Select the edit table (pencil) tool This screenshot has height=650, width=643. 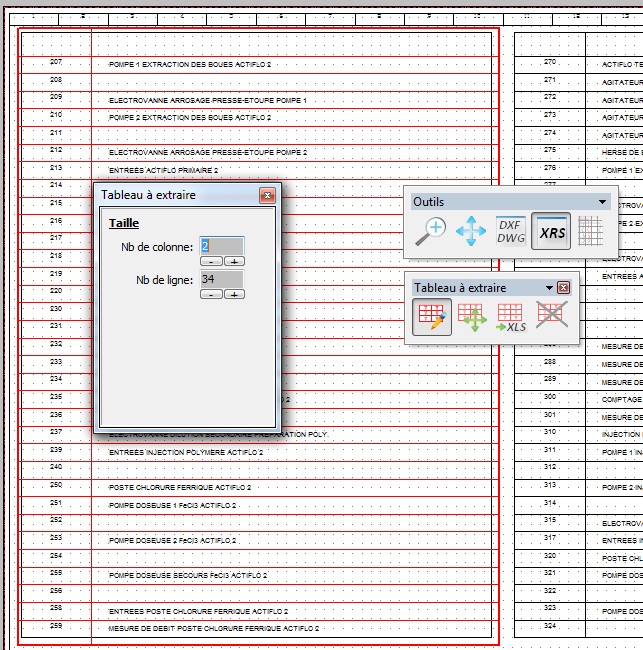click(x=431, y=317)
